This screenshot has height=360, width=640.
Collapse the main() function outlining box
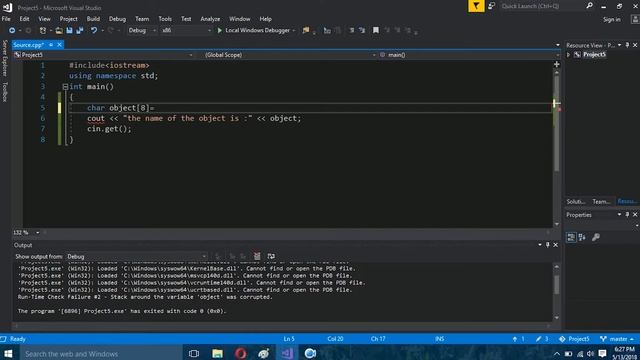click(x=65, y=87)
